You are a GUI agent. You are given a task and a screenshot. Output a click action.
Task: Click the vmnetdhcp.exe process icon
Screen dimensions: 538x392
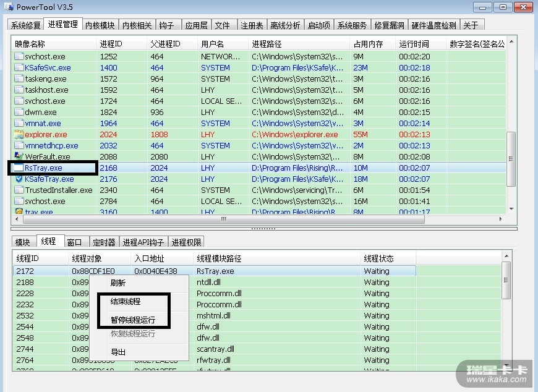[x=19, y=145]
